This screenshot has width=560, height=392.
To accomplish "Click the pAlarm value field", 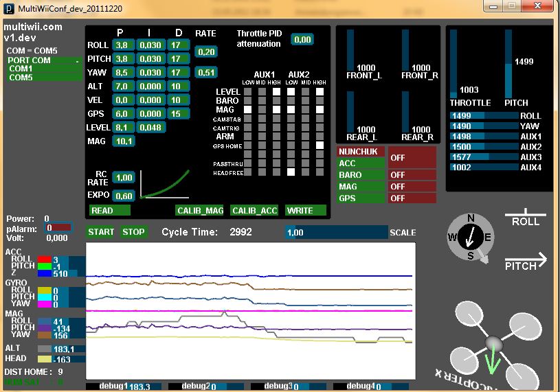I will (x=58, y=227).
